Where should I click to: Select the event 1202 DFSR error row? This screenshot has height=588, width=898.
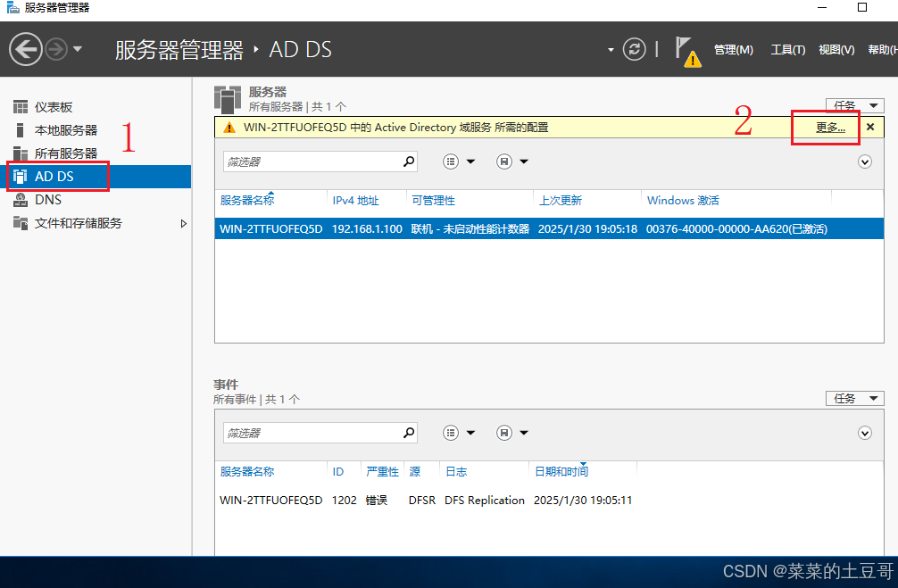coord(549,501)
